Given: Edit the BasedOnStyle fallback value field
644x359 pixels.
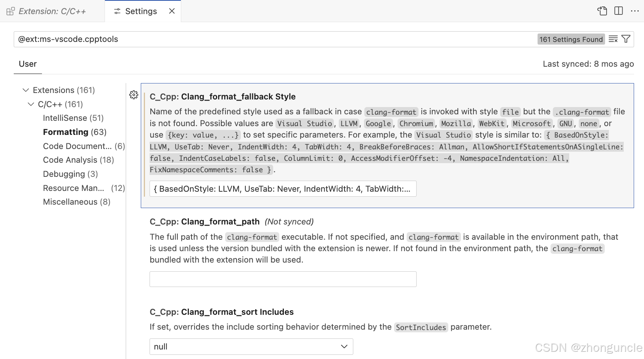Looking at the screenshot, I should pos(282,188).
